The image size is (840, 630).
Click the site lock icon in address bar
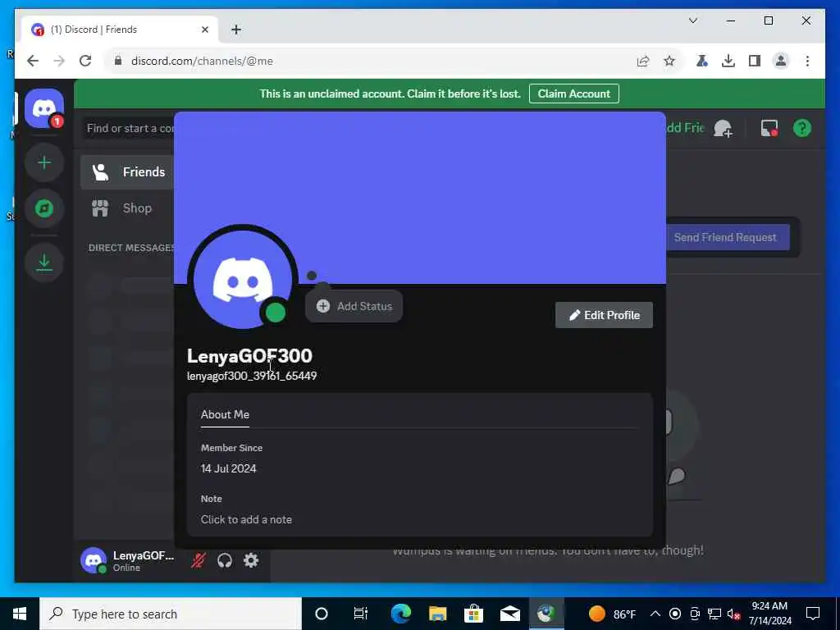tap(118, 61)
